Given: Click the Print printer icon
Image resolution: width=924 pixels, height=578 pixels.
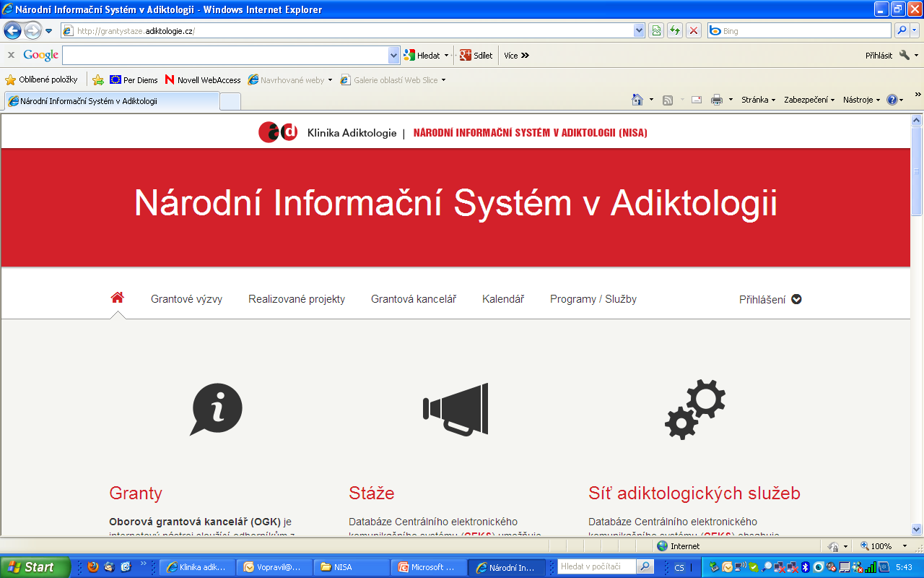Looking at the screenshot, I should pyautogui.click(x=717, y=100).
